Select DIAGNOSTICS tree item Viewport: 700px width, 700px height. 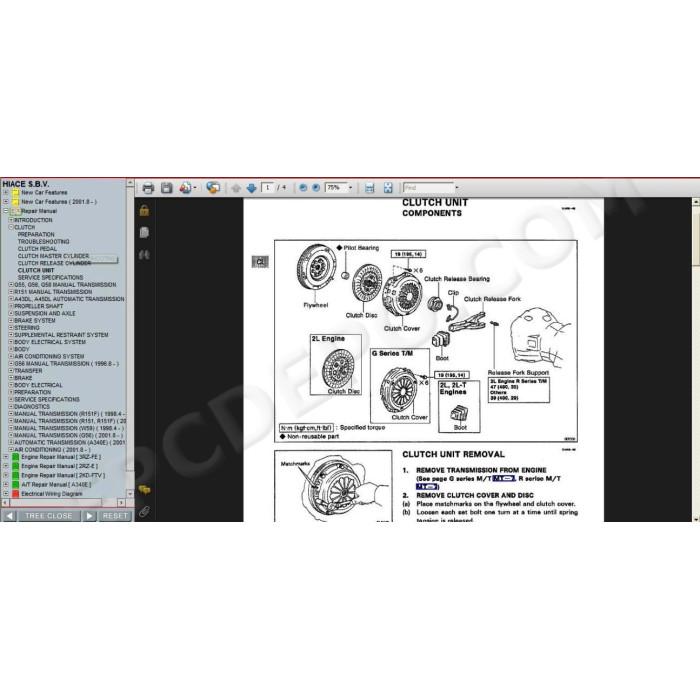pyautogui.click(x=32, y=407)
